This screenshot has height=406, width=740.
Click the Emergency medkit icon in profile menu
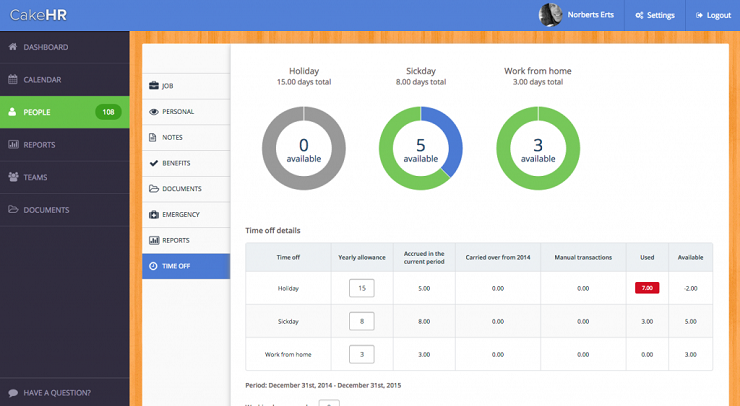[153, 215]
